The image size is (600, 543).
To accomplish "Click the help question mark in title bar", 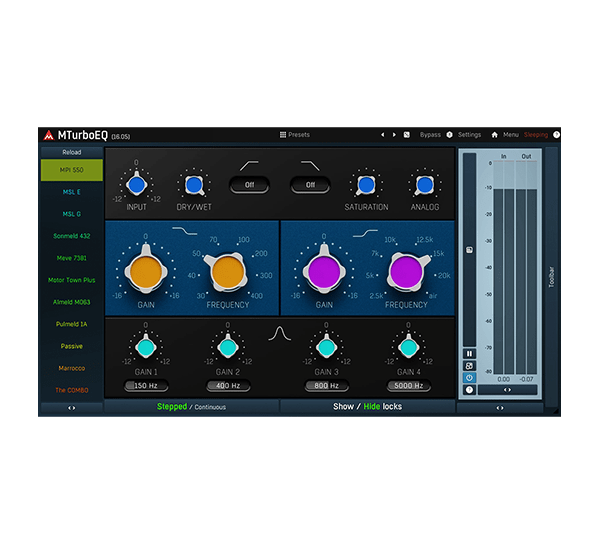I will 556,135.
